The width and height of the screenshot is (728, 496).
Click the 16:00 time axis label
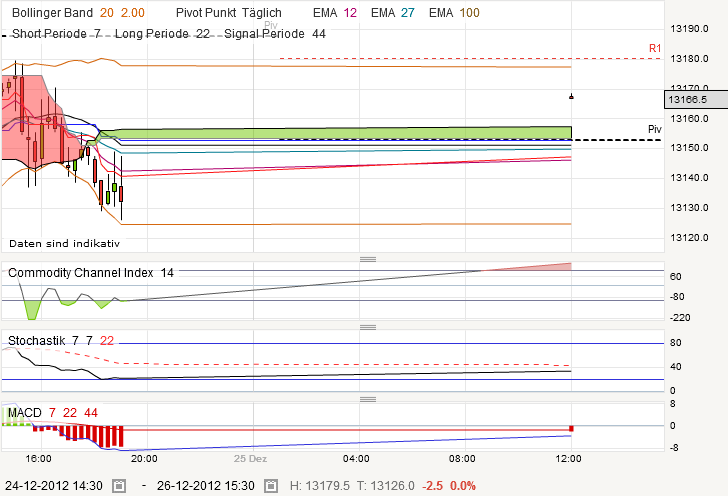pyautogui.click(x=39, y=459)
